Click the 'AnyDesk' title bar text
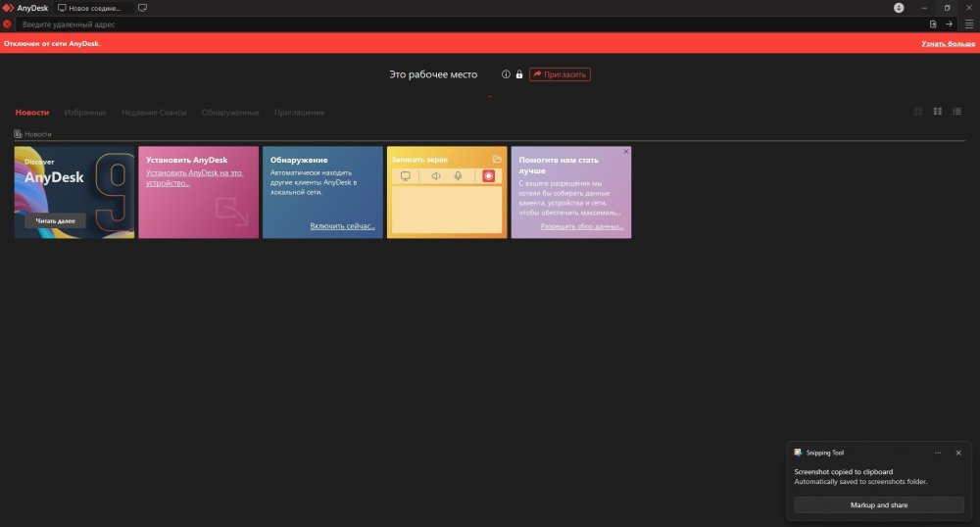Image resolution: width=980 pixels, height=527 pixels. click(32, 8)
